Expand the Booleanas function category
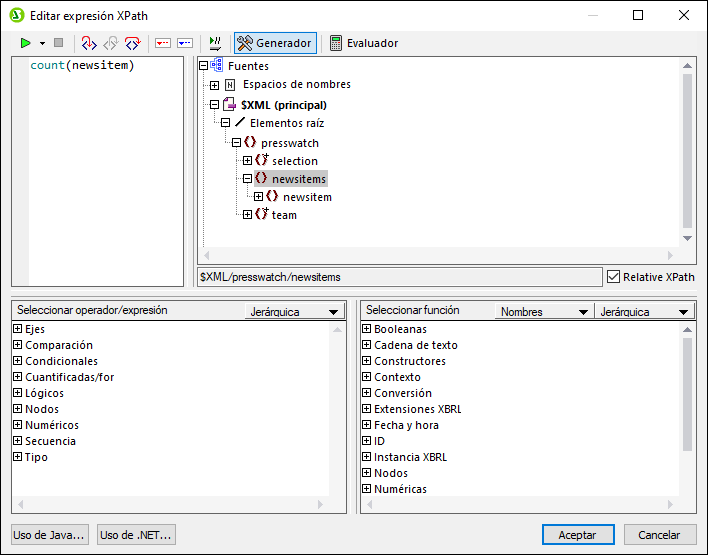This screenshot has width=708, height=555. pyautogui.click(x=366, y=329)
